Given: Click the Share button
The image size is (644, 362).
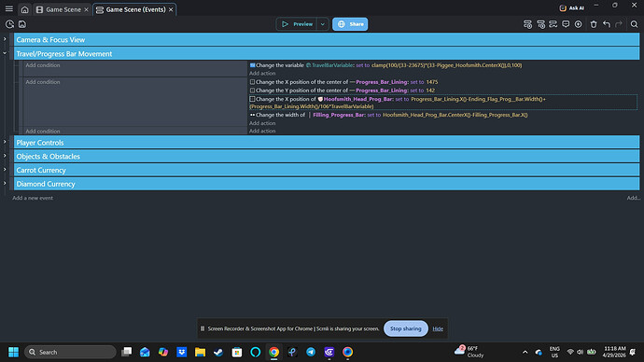Looking at the screenshot, I should click(x=350, y=24).
